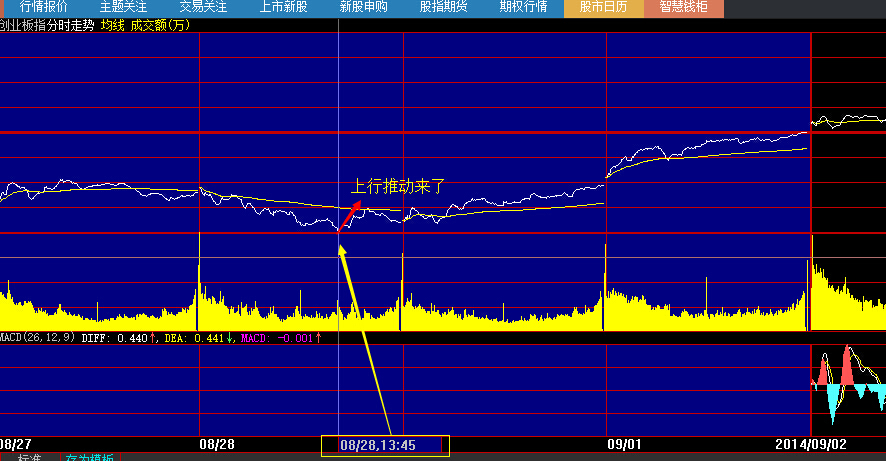Select the 上行推动来了 annotation text
886x461 pixels.
[397, 185]
